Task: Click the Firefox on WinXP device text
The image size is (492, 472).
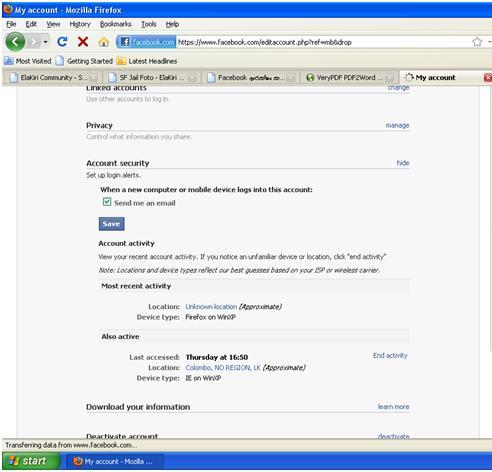Action: (210, 317)
